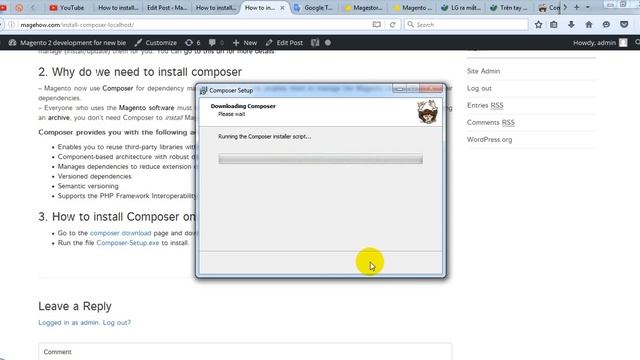Click the Log out? link below Leave a Reply
The width and height of the screenshot is (640, 360).
pos(117,322)
